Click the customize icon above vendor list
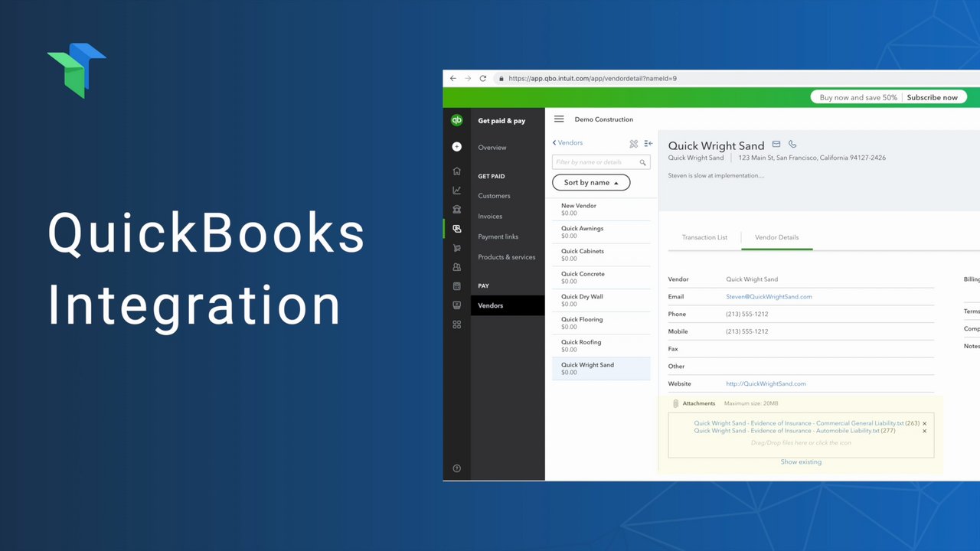Viewport: 980px width, 551px height. (633, 143)
